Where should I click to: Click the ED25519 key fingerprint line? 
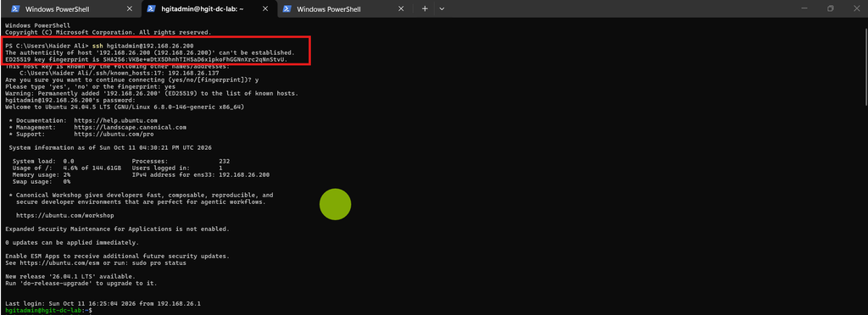(x=147, y=59)
